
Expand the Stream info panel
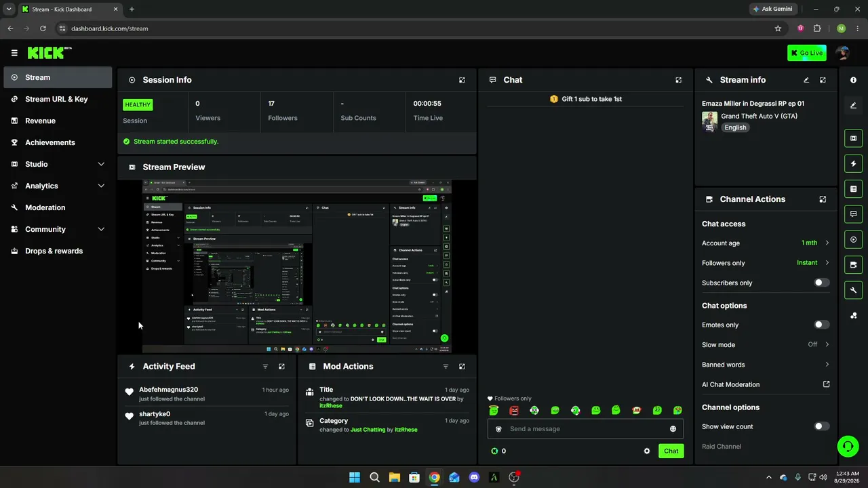click(823, 80)
